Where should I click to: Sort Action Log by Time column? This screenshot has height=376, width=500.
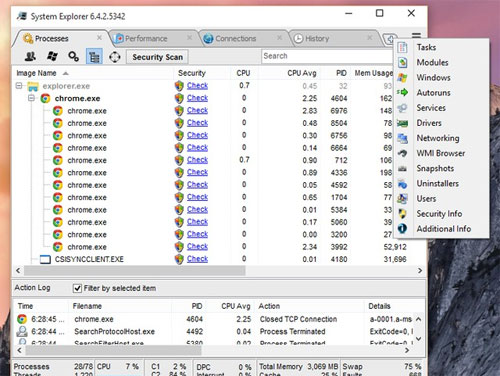[x=25, y=306]
